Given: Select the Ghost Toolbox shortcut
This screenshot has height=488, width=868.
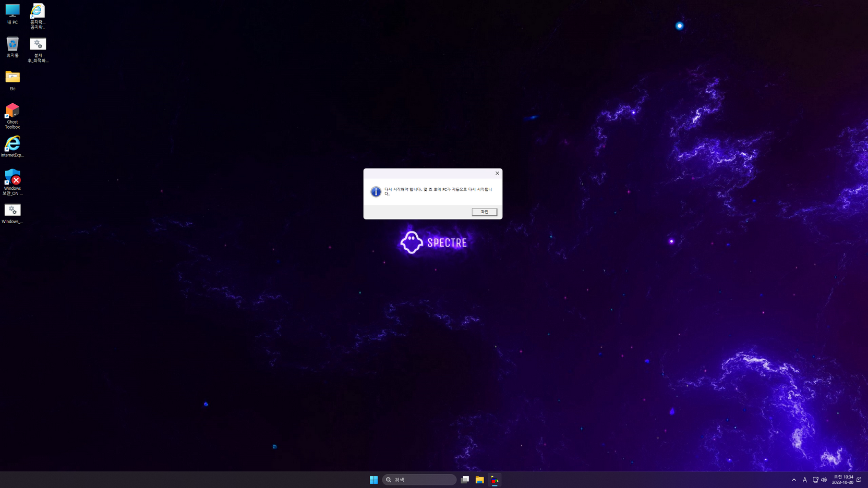Looking at the screenshot, I should tap(13, 116).
